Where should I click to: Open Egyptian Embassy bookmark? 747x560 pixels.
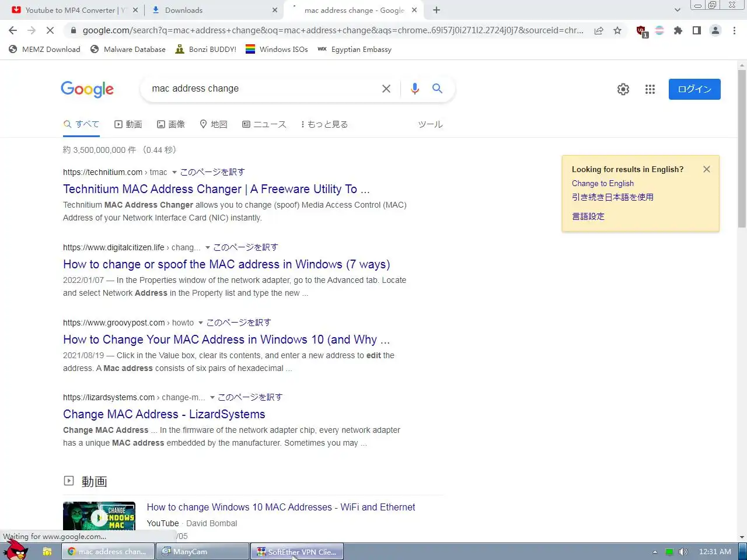tap(354, 50)
